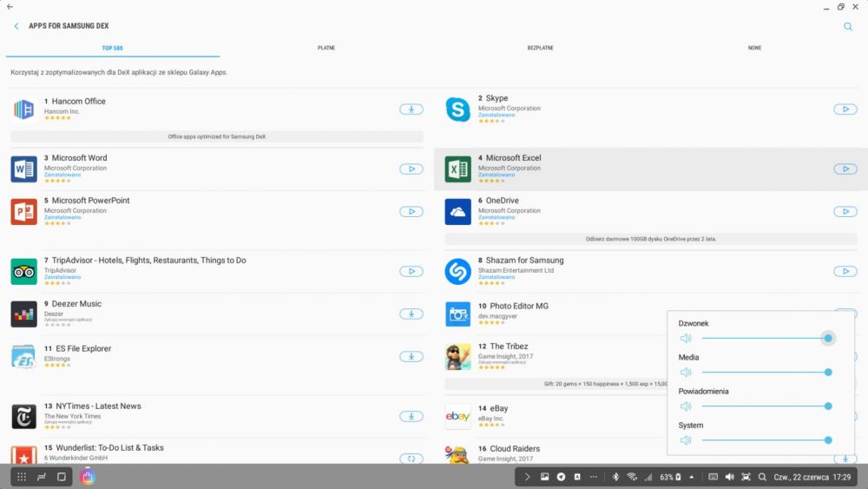Launch OneDrive with its play button
Screen dimensions: 868x489
pyautogui.click(x=845, y=212)
